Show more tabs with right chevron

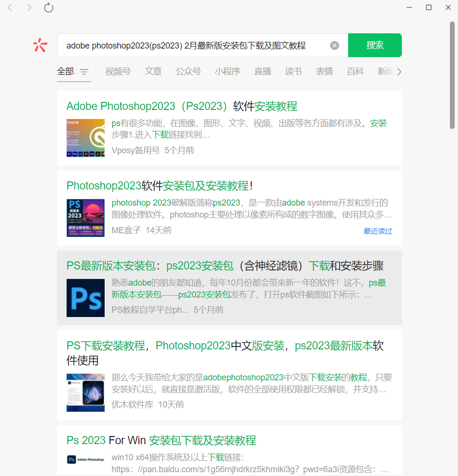[x=399, y=72]
